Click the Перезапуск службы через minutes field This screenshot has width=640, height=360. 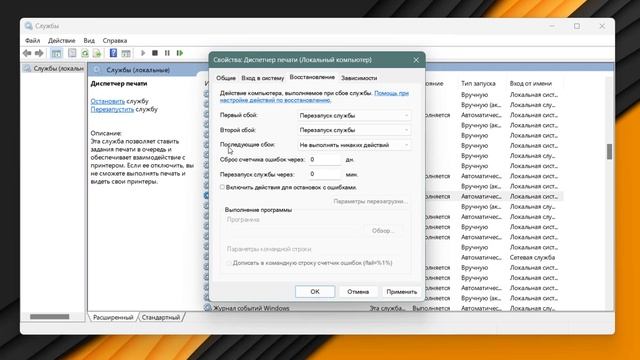pyautogui.click(x=324, y=174)
